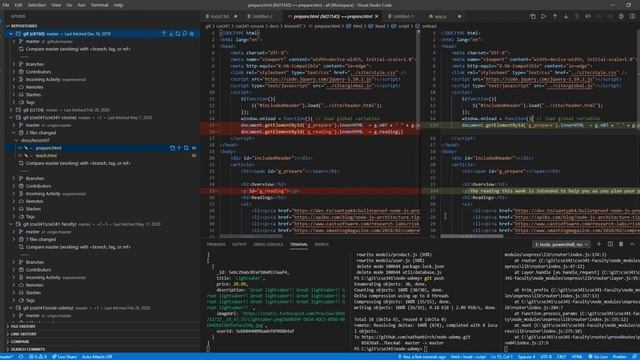Switch to the DEBUG CONSOLE panel tab
Viewport: 640px width, 360px height.
[x=268, y=244]
